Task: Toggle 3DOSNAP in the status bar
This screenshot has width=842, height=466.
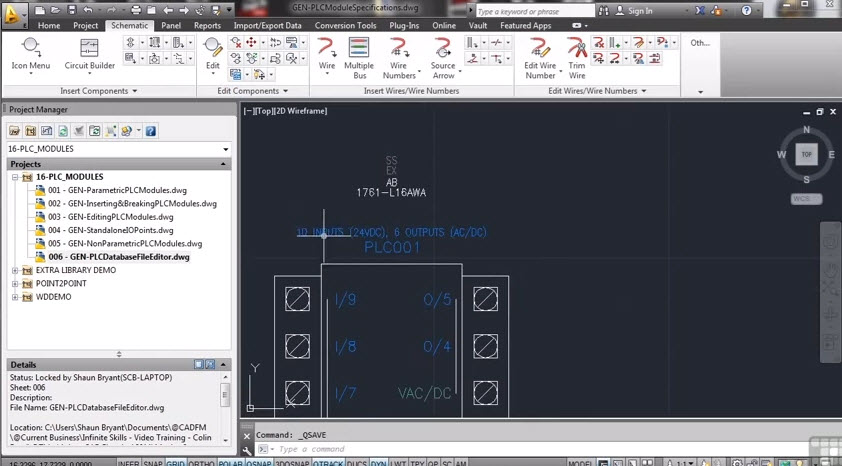Action: (x=292, y=463)
